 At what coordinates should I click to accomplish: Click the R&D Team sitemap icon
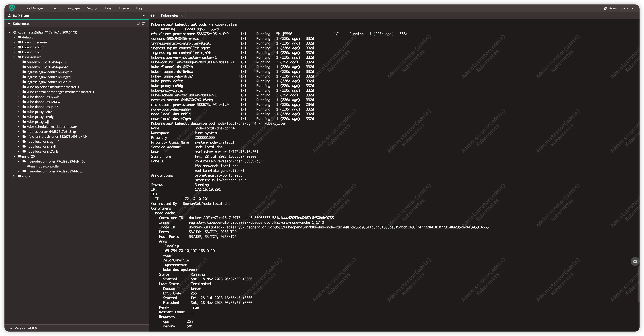(10, 16)
